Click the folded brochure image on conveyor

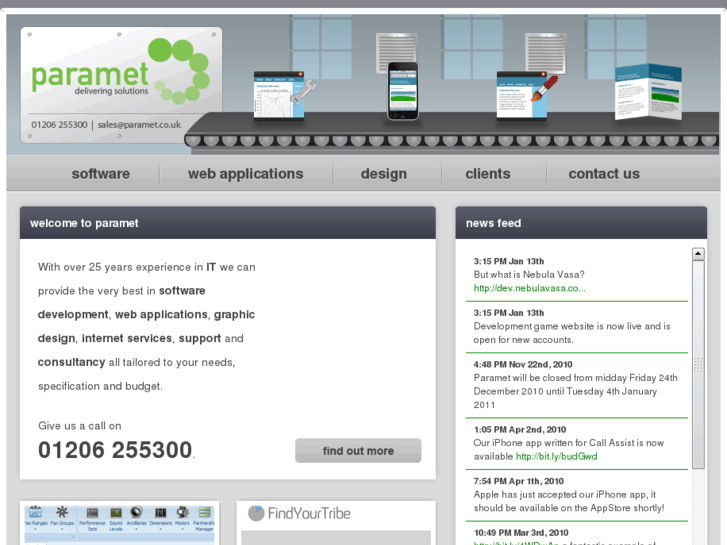point(648,92)
